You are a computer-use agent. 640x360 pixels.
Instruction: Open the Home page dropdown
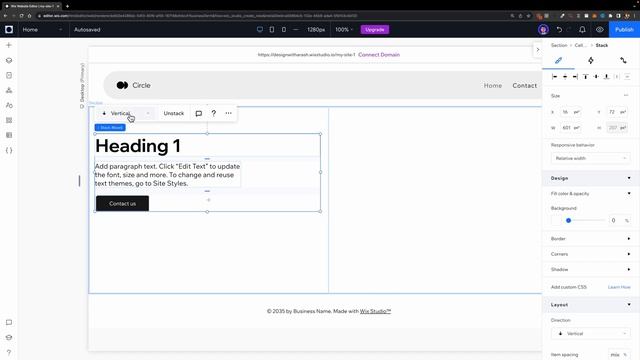pos(42,29)
